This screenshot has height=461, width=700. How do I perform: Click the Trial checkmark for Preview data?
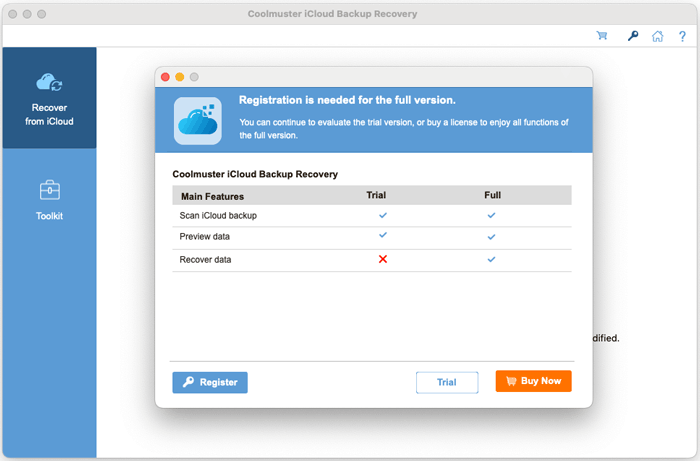[383, 235]
